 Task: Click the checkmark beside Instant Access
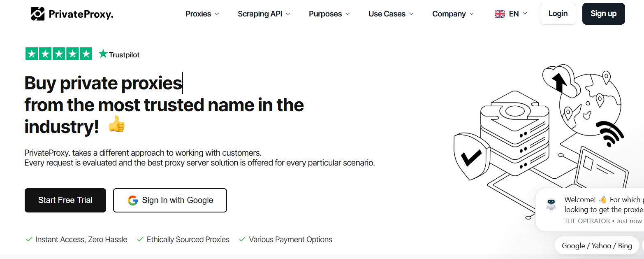coord(29,239)
